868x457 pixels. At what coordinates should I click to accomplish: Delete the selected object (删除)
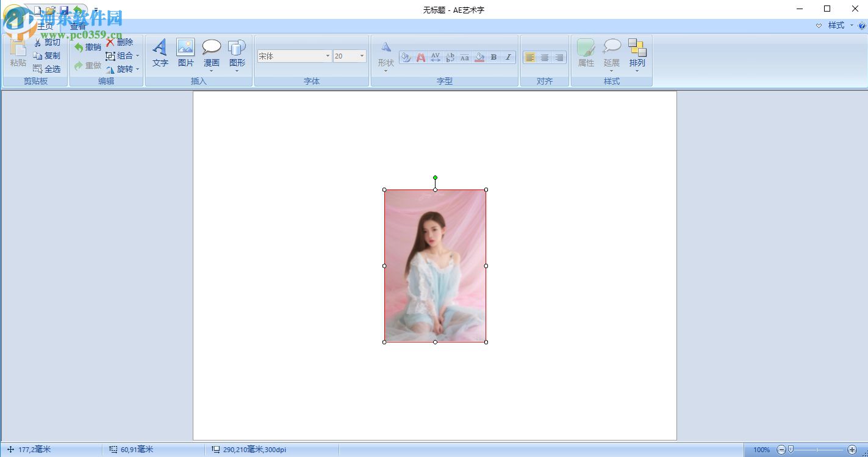click(x=120, y=42)
